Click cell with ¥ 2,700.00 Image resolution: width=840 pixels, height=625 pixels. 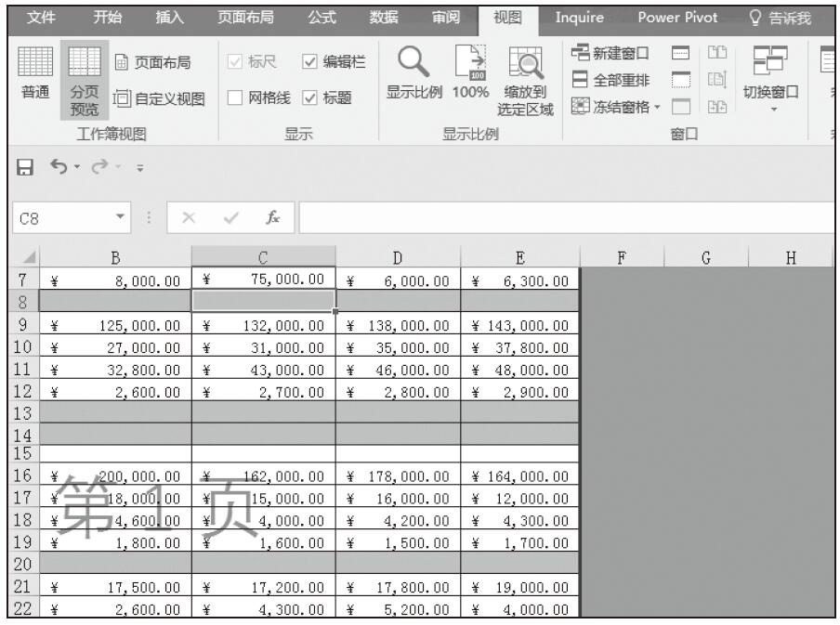(264, 392)
